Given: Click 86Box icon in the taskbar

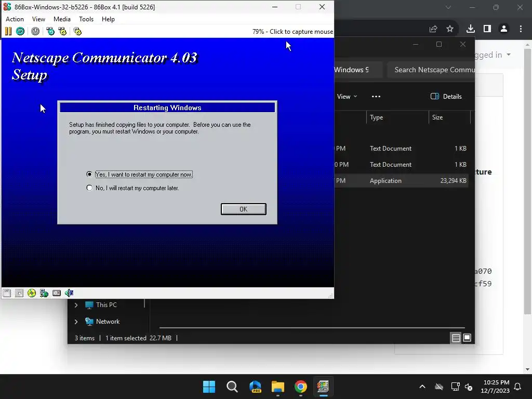Looking at the screenshot, I should click(x=323, y=387).
